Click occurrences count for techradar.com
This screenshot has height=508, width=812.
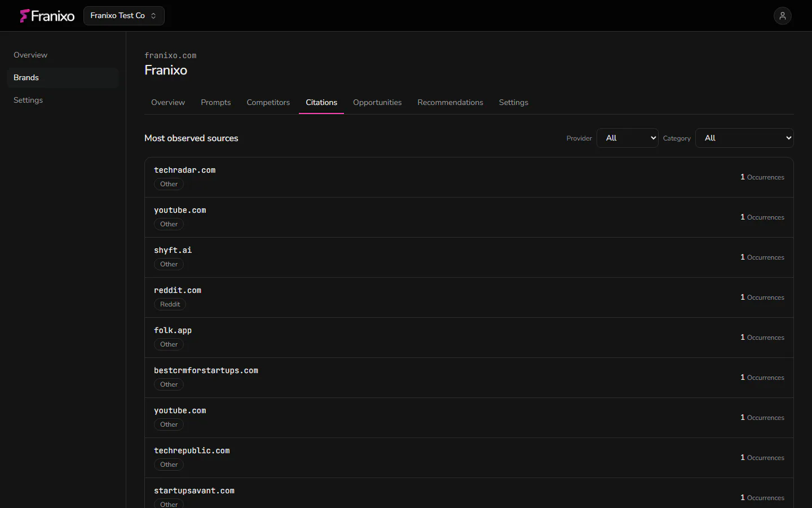tap(762, 177)
